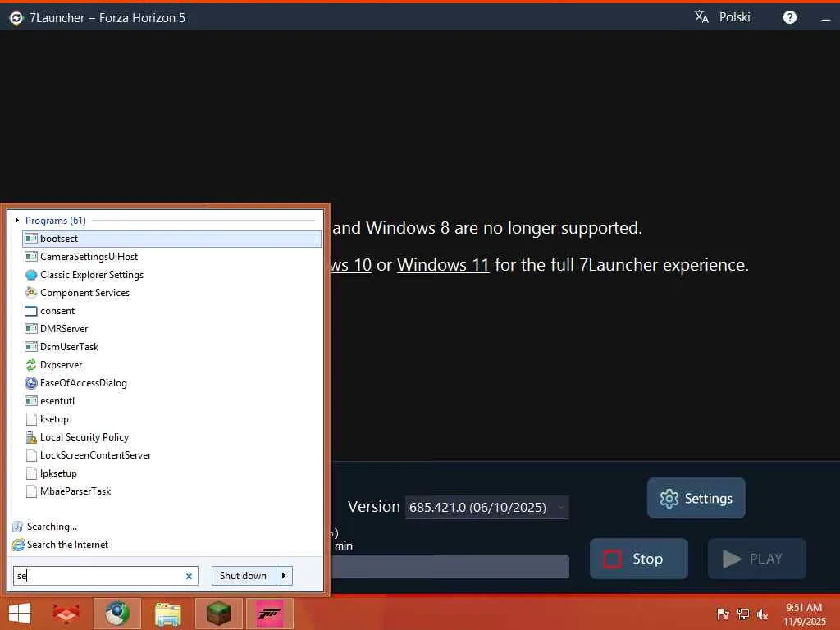Image resolution: width=840 pixels, height=630 pixels.
Task: Collapse the Programs (61) category
Action: 17,220
